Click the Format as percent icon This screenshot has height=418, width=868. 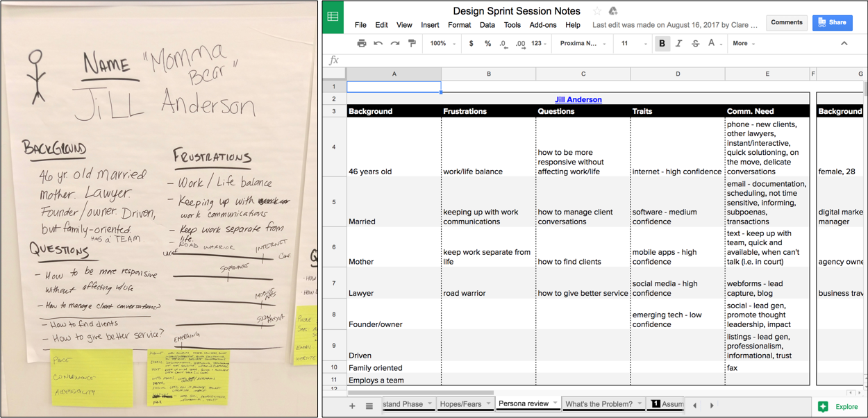(x=487, y=43)
